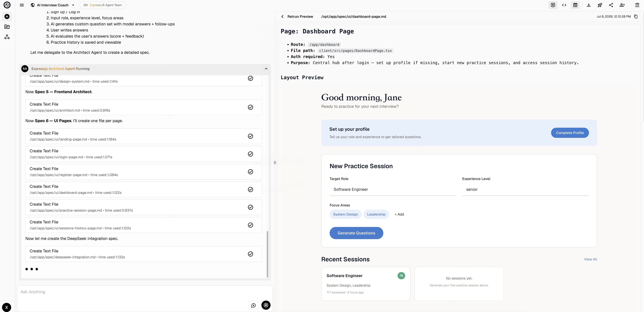The image size is (644, 312).
Task: Click the share icon in the top toolbar
Action: click(x=611, y=5)
